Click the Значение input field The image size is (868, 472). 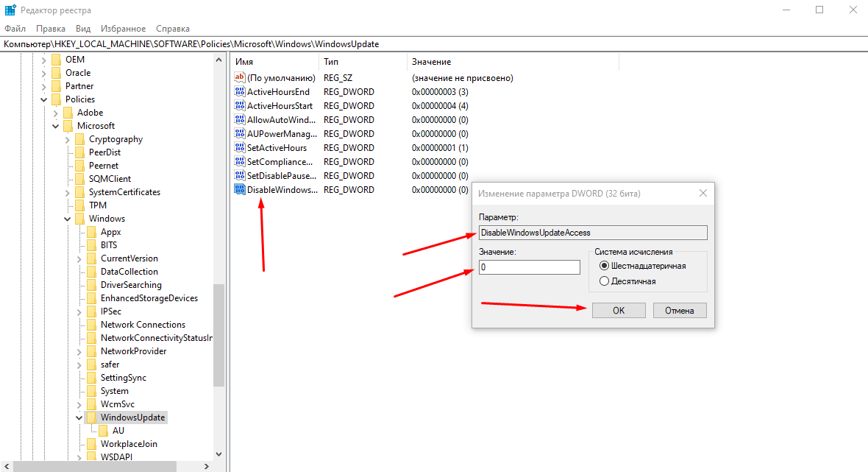coord(528,267)
